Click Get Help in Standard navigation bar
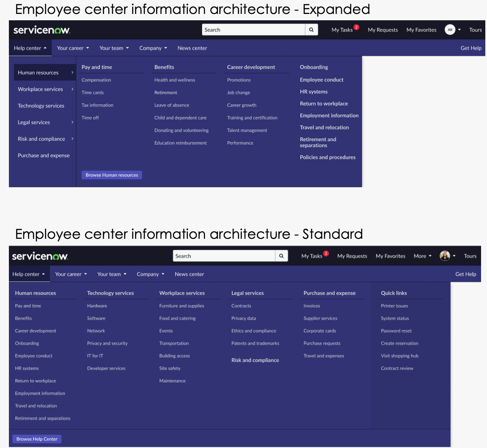This screenshot has height=448, width=487. 465,274
